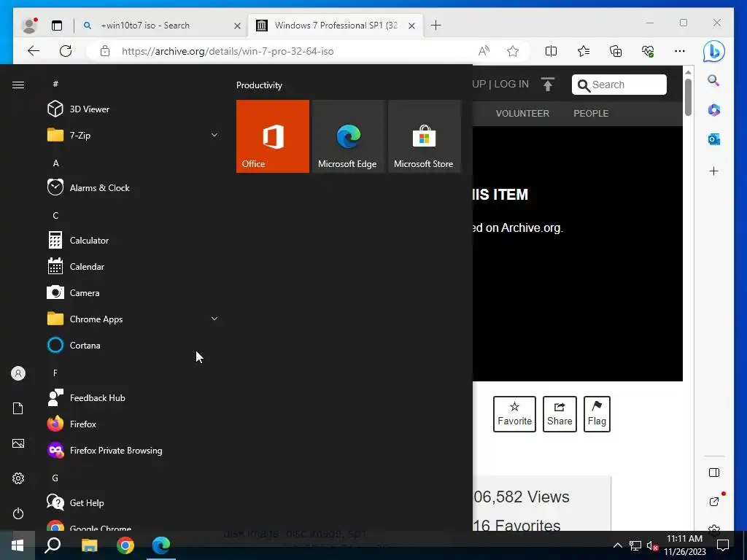747x560 pixels.
Task: Click the Edge back button
Action: (x=34, y=51)
